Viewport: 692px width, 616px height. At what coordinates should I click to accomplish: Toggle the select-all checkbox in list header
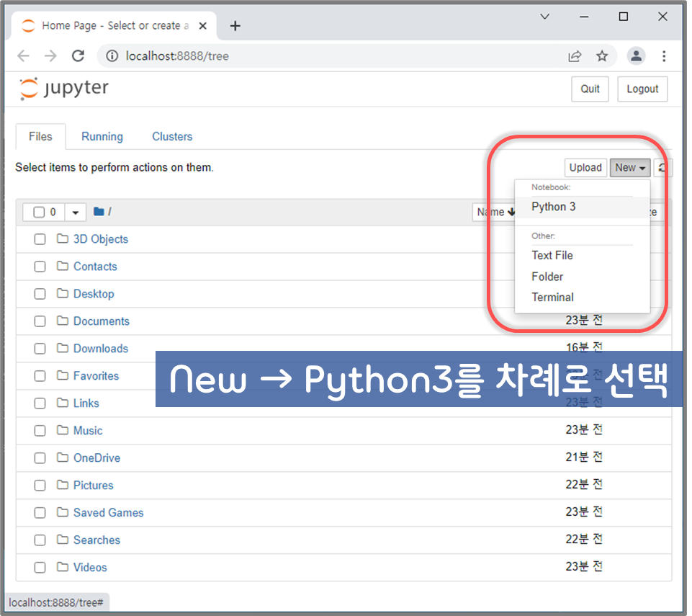coord(40,213)
